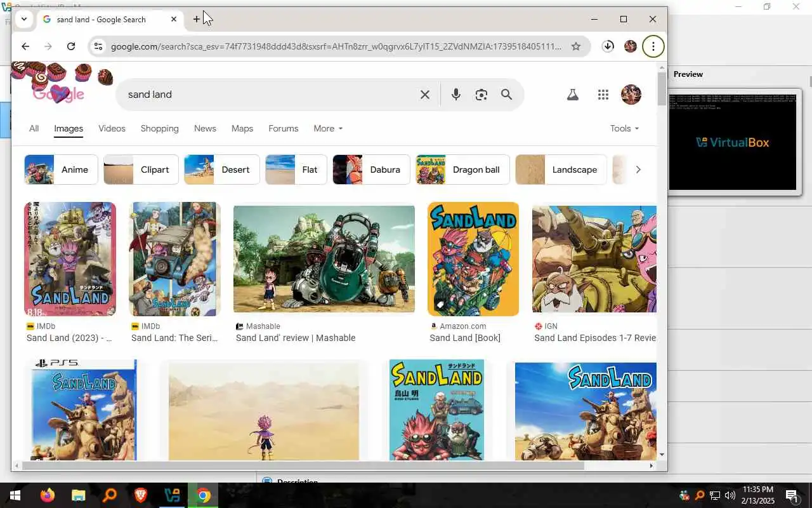The height and width of the screenshot is (508, 812).
Task: Open Google account avatar
Action: (631, 95)
